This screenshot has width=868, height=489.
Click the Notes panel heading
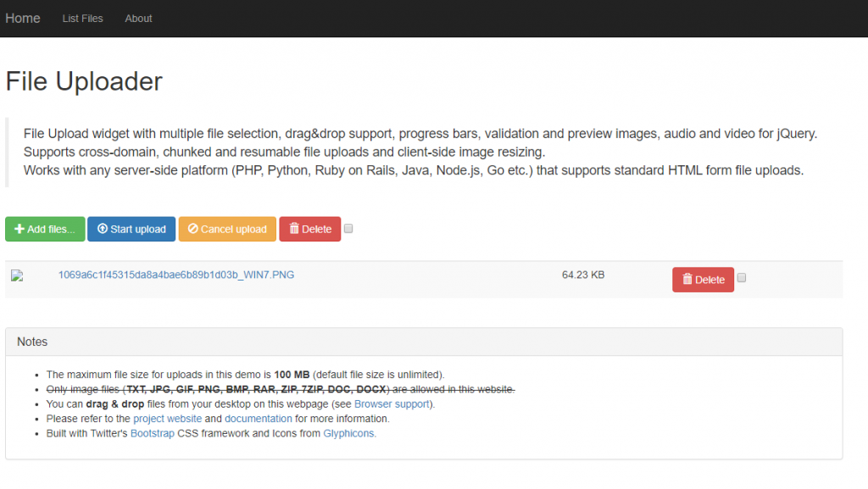[x=32, y=342]
